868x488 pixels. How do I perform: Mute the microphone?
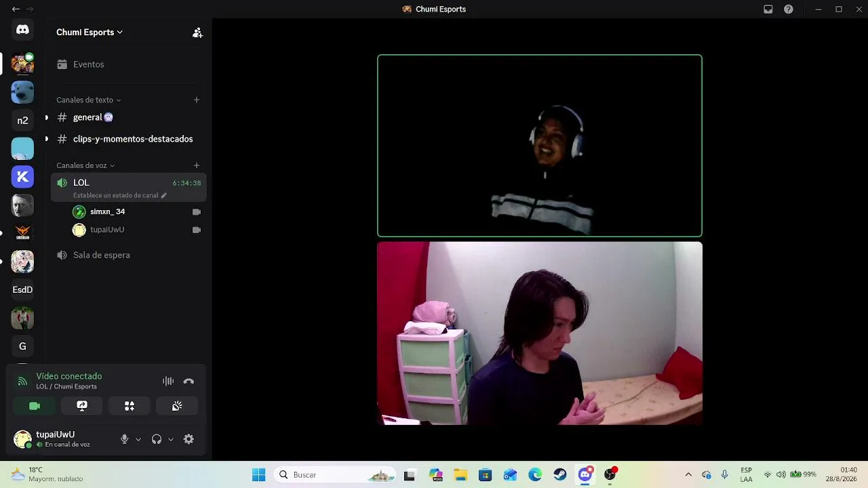[x=124, y=439]
